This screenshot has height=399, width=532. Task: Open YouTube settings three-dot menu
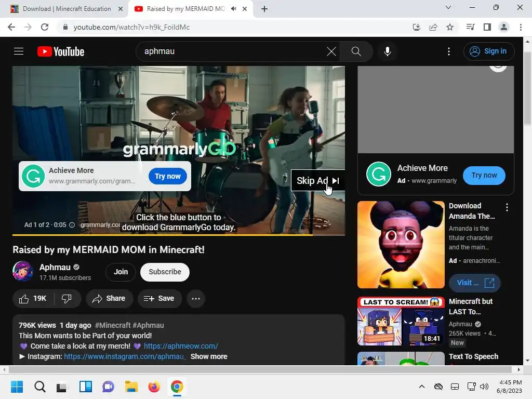point(448,51)
